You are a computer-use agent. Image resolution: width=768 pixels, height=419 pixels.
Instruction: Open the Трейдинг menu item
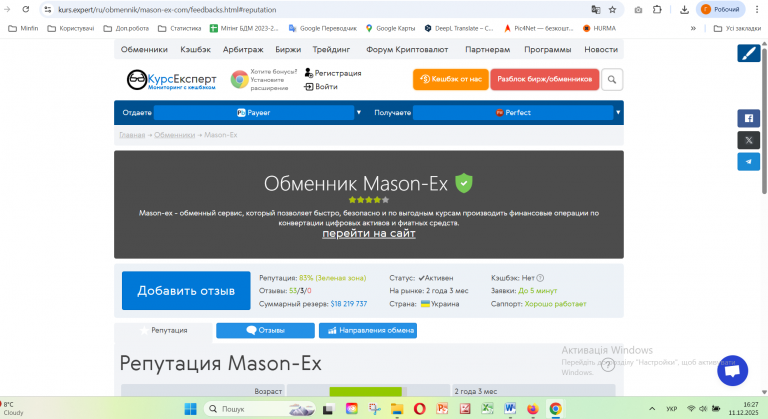(x=331, y=49)
